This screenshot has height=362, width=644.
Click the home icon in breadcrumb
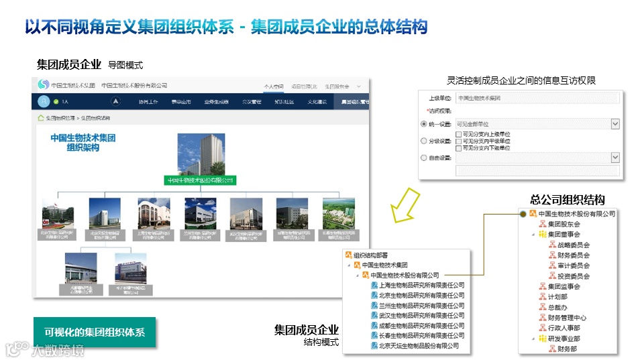[x=41, y=118]
